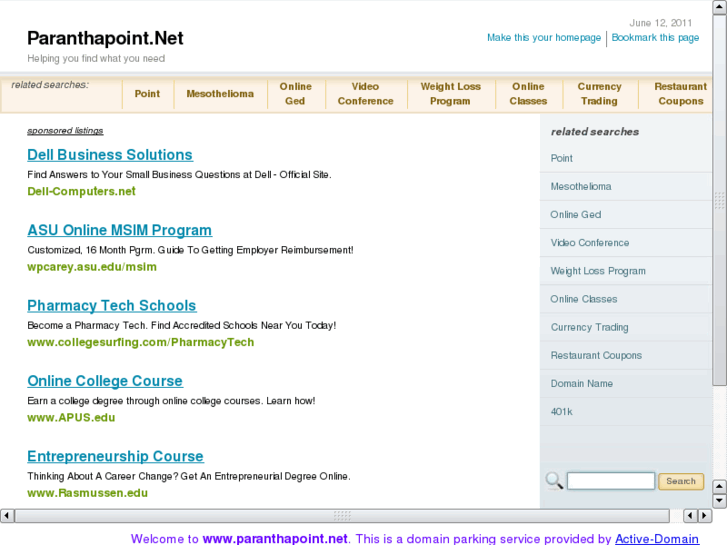
Task: Click the Search button
Action: 681,481
